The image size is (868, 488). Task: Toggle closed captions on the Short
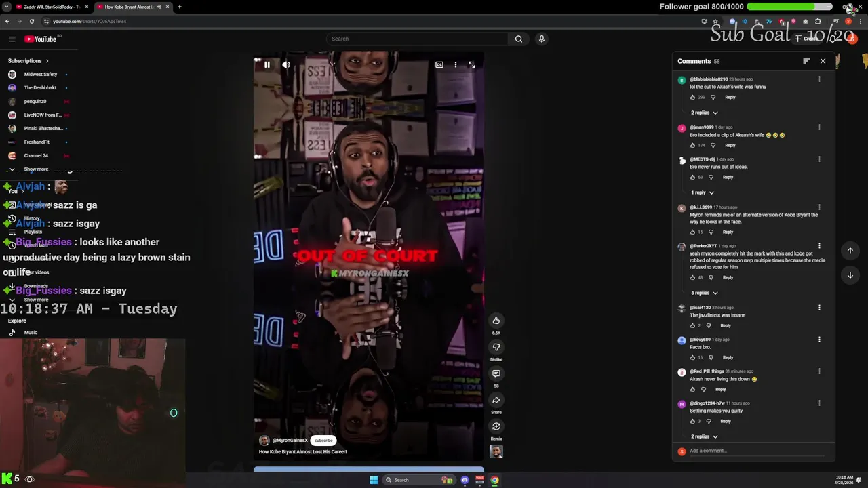coord(439,65)
